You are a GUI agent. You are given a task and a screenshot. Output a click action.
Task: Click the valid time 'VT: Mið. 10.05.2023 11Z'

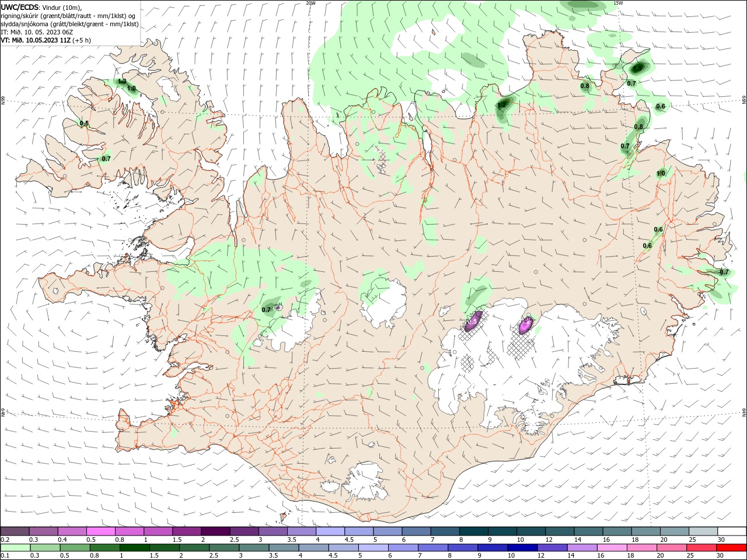tap(36, 40)
